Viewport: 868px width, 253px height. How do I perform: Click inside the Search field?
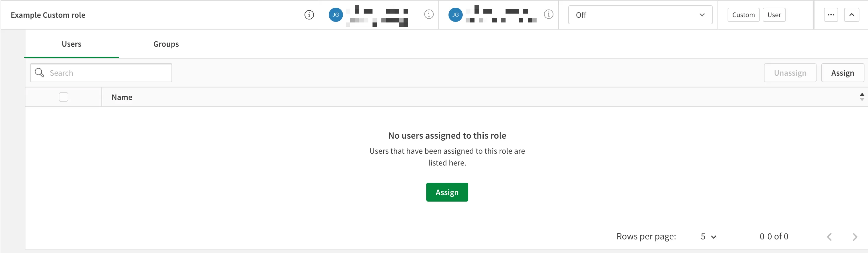tap(101, 72)
